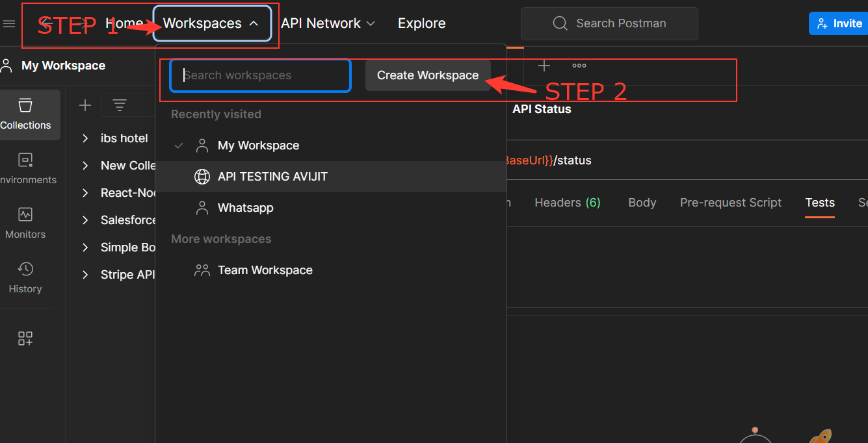The height and width of the screenshot is (443, 868).
Task: Click the person icon beside My Workspace entry
Action: pyautogui.click(x=202, y=146)
